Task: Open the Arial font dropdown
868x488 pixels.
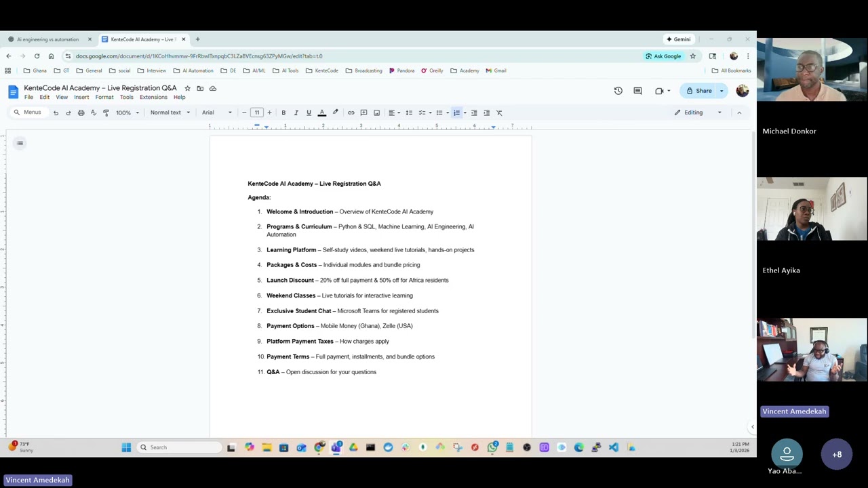Action: [217, 113]
